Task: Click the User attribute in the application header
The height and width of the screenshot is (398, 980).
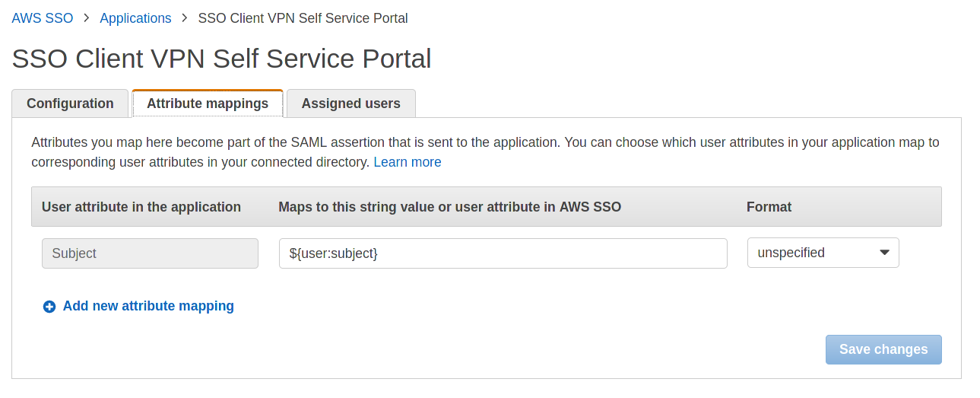Action: click(141, 207)
